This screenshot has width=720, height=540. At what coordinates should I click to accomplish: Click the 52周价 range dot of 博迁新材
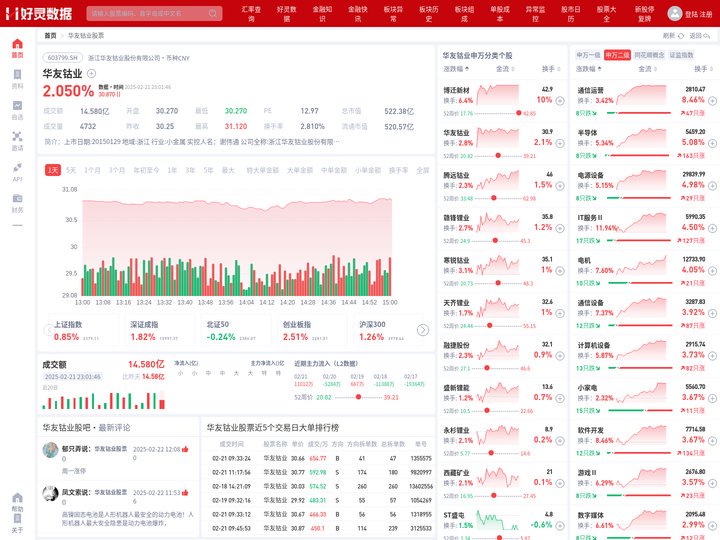pos(518,113)
